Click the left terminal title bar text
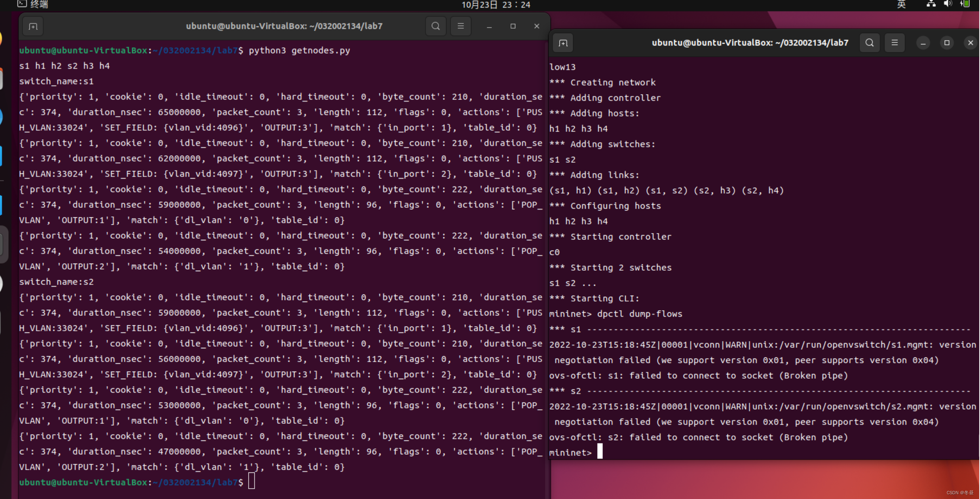 click(284, 26)
